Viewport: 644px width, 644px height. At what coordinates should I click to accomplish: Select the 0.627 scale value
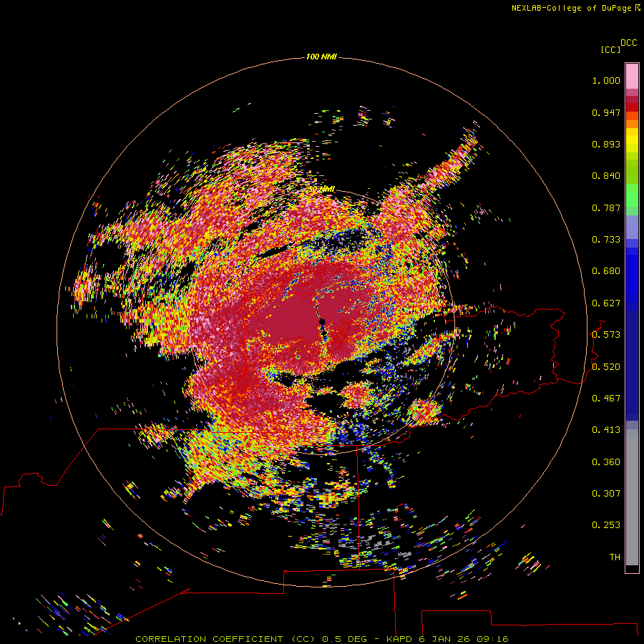click(606, 303)
